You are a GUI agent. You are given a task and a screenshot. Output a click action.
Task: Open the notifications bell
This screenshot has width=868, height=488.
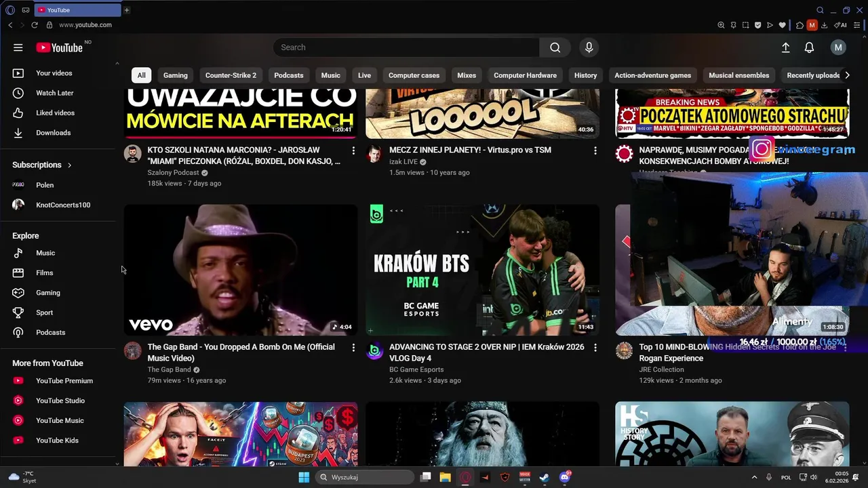click(x=809, y=47)
